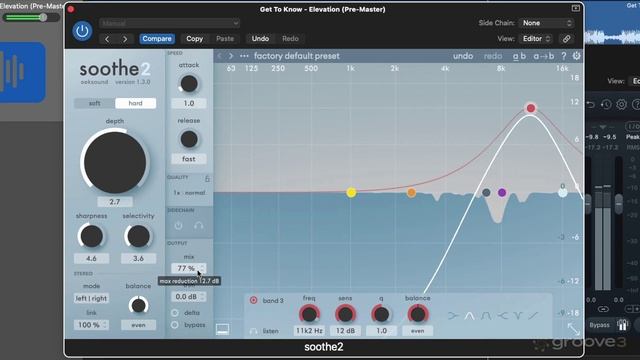
Task: Click soothe2 redo in preset bar
Action: 493,56
